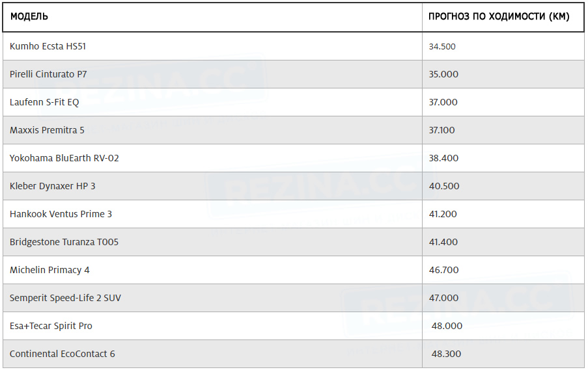Viewport: 588px width, 372px height.
Task: Select Bridgestone Turanza T005 model
Action: (x=64, y=242)
